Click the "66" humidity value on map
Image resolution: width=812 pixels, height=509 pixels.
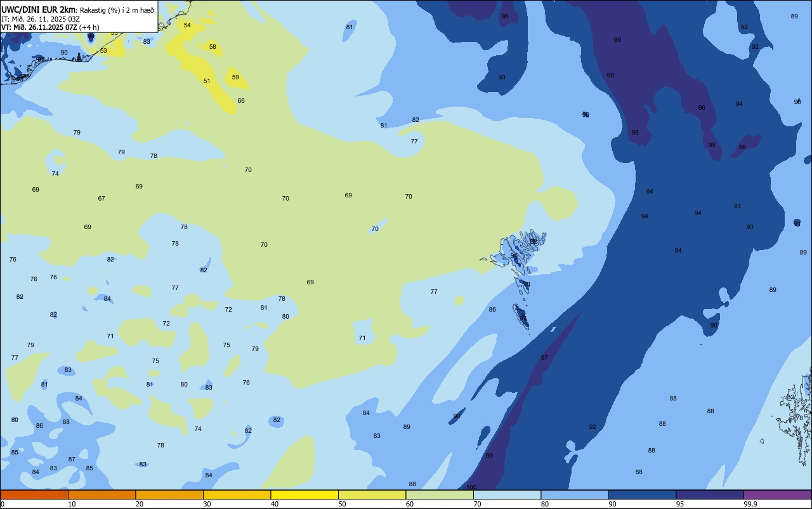(x=241, y=101)
